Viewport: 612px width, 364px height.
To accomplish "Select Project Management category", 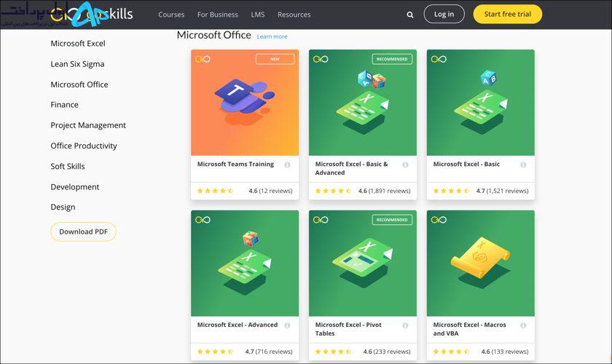I will 88,125.
